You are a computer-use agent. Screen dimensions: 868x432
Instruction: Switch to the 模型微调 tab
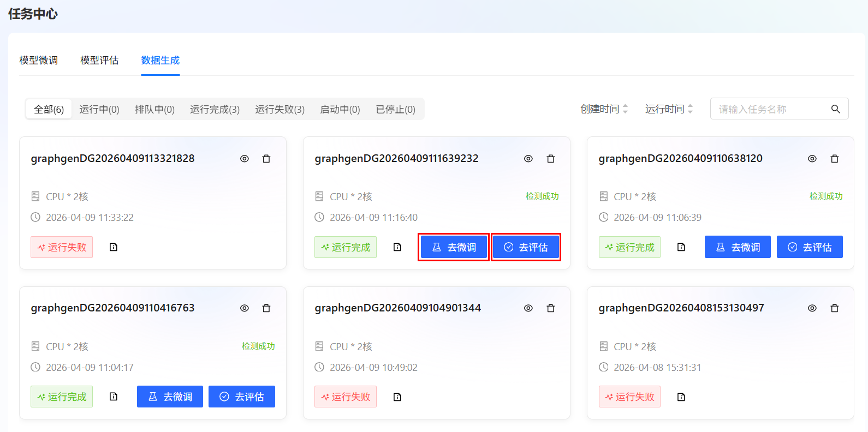39,61
